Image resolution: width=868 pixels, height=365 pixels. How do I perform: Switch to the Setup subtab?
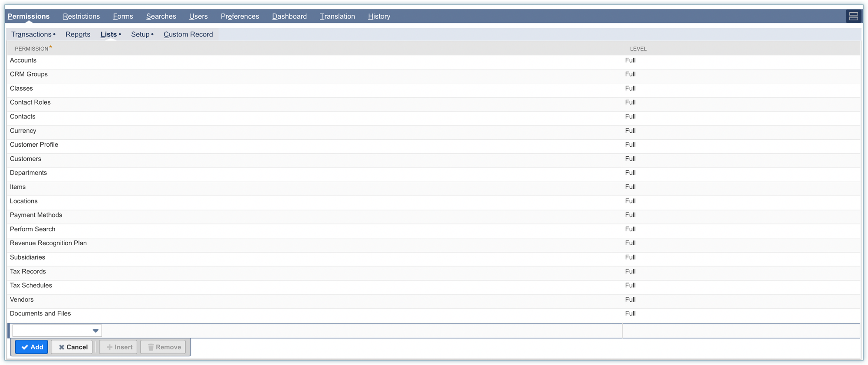pos(140,34)
